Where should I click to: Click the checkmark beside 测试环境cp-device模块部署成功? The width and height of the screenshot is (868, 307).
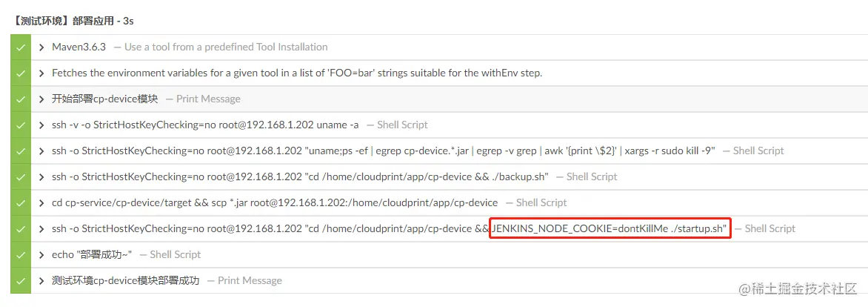(21, 280)
